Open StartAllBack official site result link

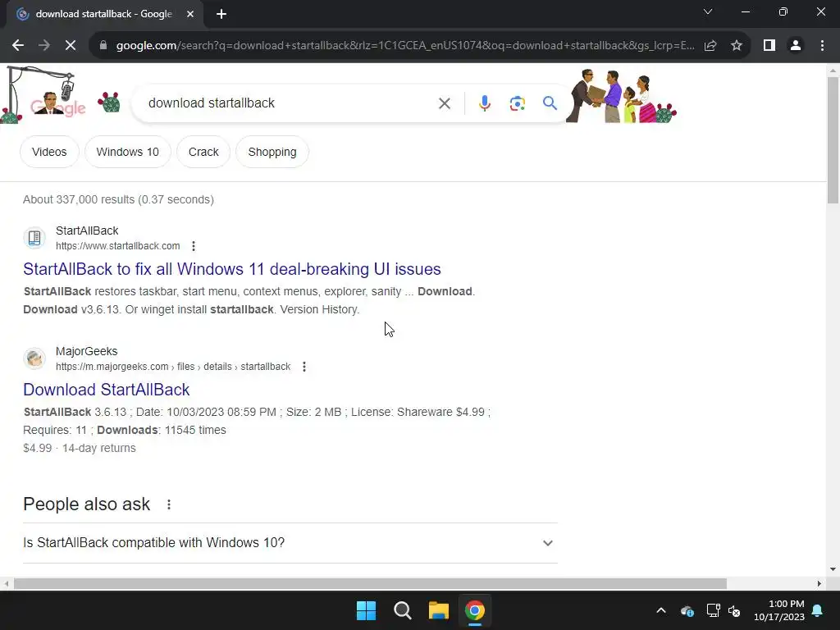click(232, 269)
